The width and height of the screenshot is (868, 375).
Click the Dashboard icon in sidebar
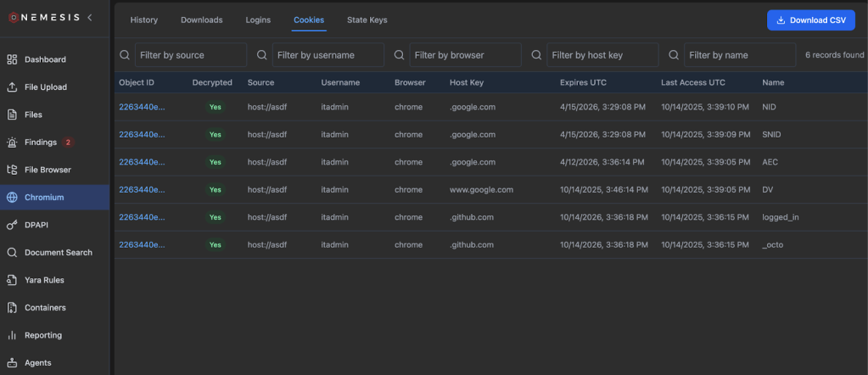(x=12, y=59)
